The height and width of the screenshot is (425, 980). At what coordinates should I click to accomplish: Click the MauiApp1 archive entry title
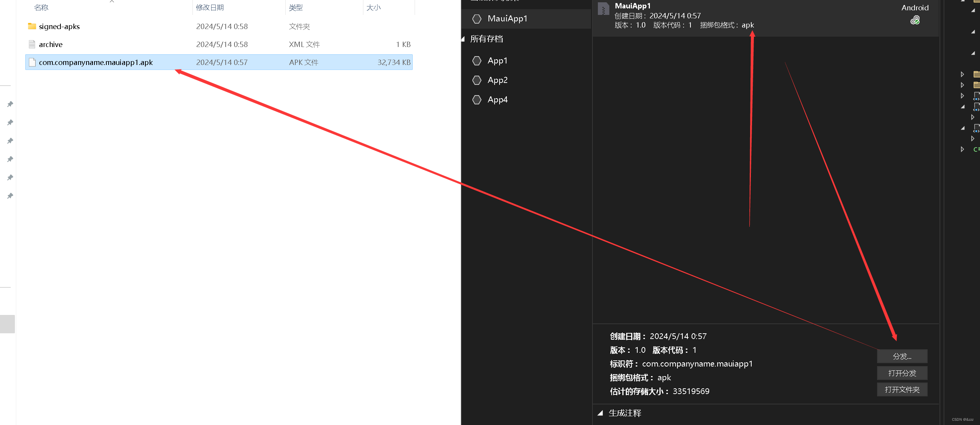pos(633,6)
